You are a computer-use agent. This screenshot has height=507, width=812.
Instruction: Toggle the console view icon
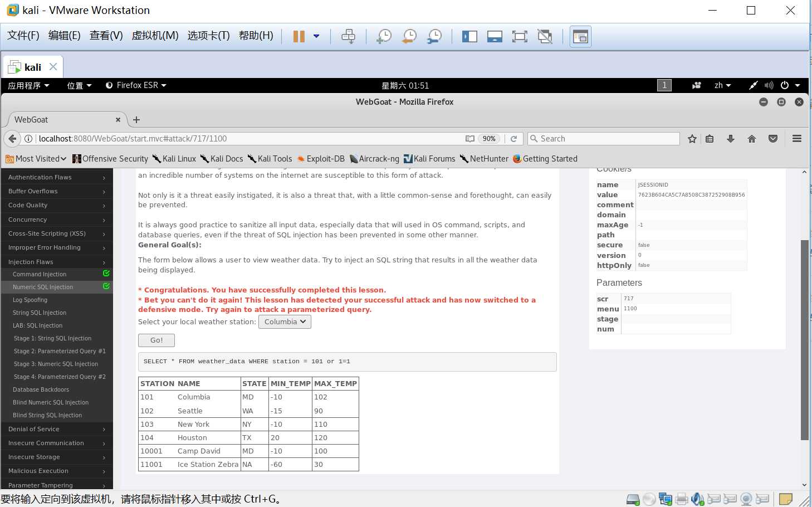[x=580, y=37]
